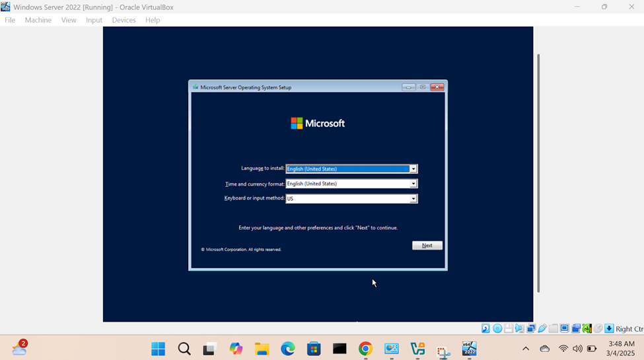Expand the Keyboard or input method dropdown
Image resolution: width=644 pixels, height=360 pixels.
point(413,199)
